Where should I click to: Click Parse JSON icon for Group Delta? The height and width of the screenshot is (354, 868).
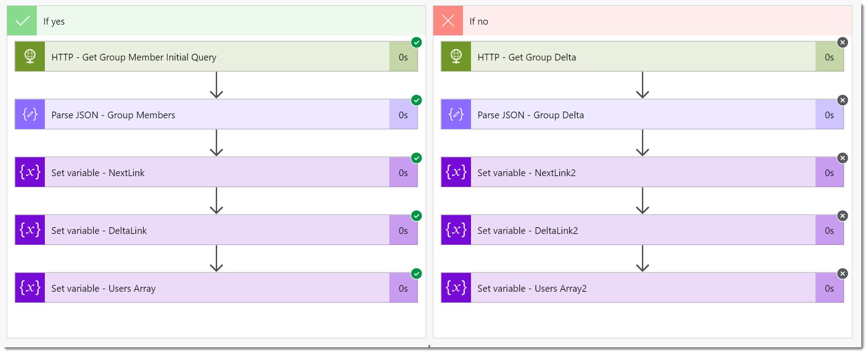click(456, 114)
